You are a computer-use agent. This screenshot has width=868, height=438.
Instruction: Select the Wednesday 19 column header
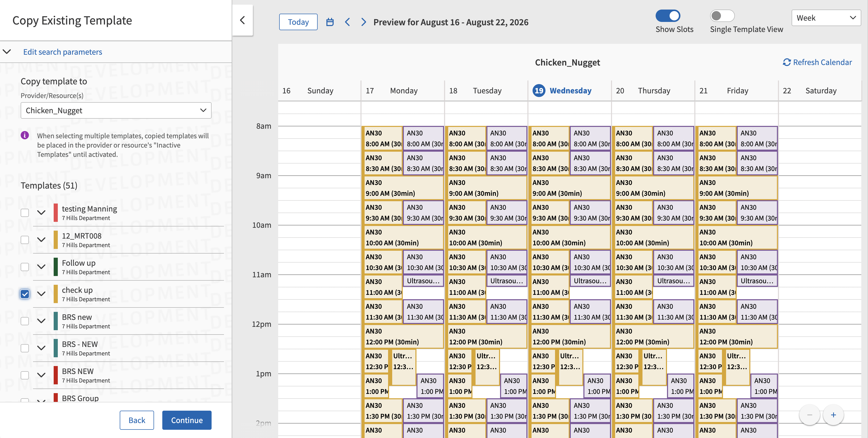point(569,91)
